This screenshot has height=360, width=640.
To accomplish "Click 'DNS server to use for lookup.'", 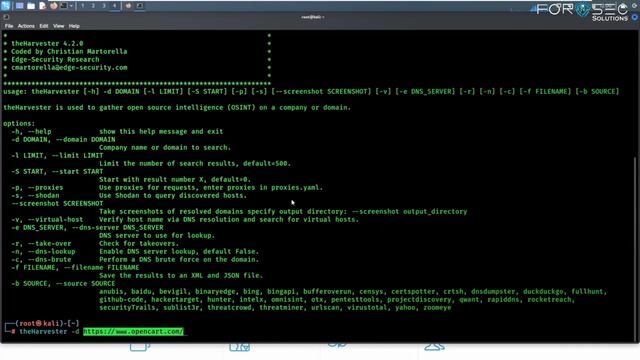I will tap(157, 236).
